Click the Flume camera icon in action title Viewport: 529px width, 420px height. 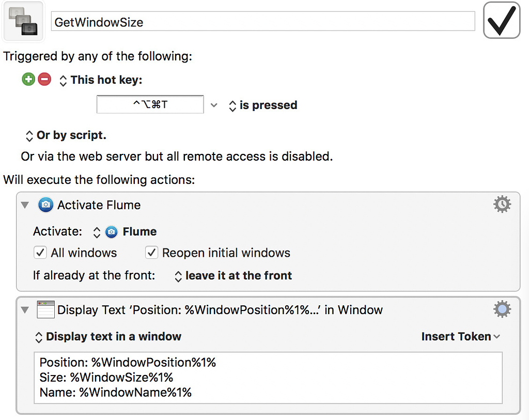tap(46, 205)
